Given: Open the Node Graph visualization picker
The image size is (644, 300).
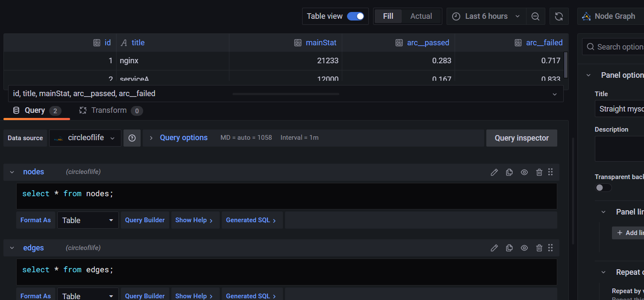Looking at the screenshot, I should coord(610,16).
